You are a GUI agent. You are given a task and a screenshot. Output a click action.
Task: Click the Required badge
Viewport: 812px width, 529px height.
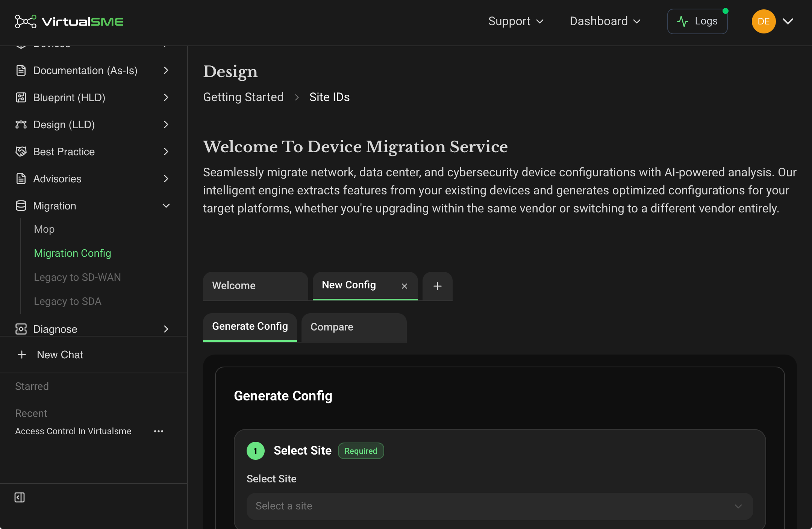click(x=361, y=451)
